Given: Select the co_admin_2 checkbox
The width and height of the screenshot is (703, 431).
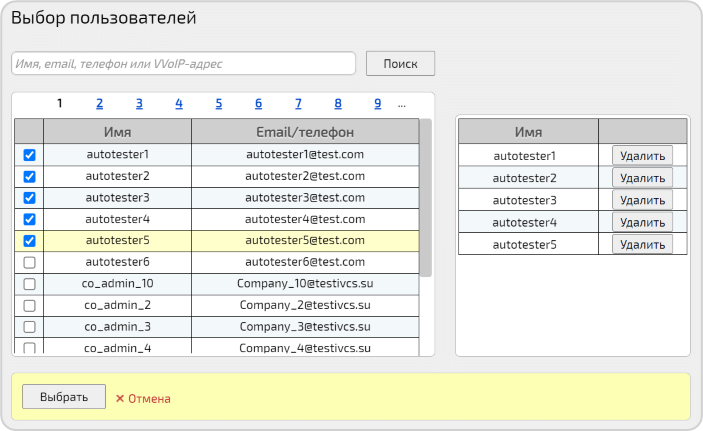Looking at the screenshot, I should (29, 306).
